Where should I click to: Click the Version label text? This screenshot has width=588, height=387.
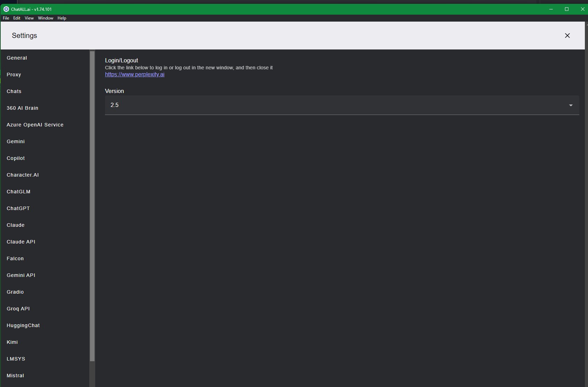pyautogui.click(x=114, y=91)
